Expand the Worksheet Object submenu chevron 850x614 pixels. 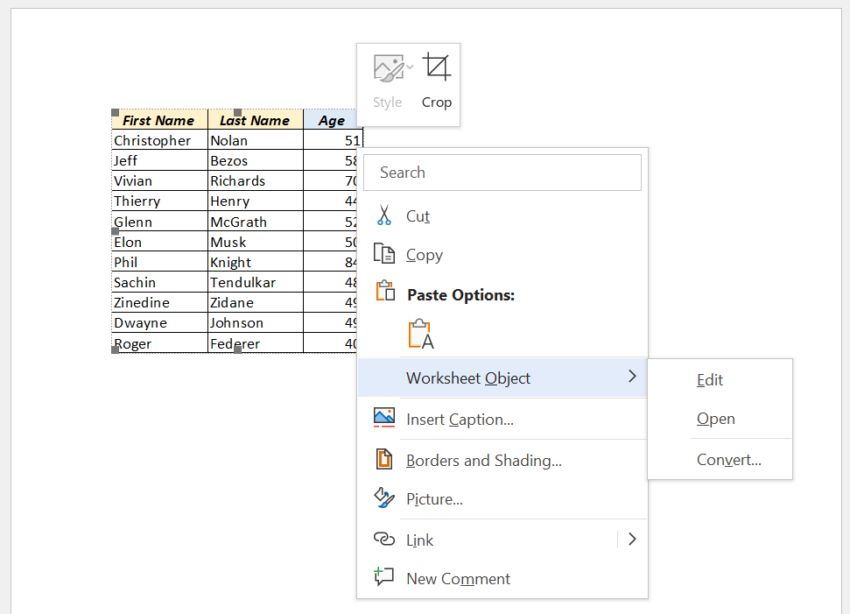[632, 377]
